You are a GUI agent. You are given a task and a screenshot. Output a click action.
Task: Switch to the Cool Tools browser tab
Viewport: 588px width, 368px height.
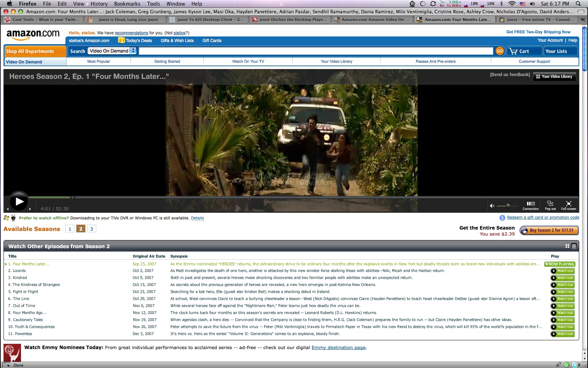(x=43, y=20)
